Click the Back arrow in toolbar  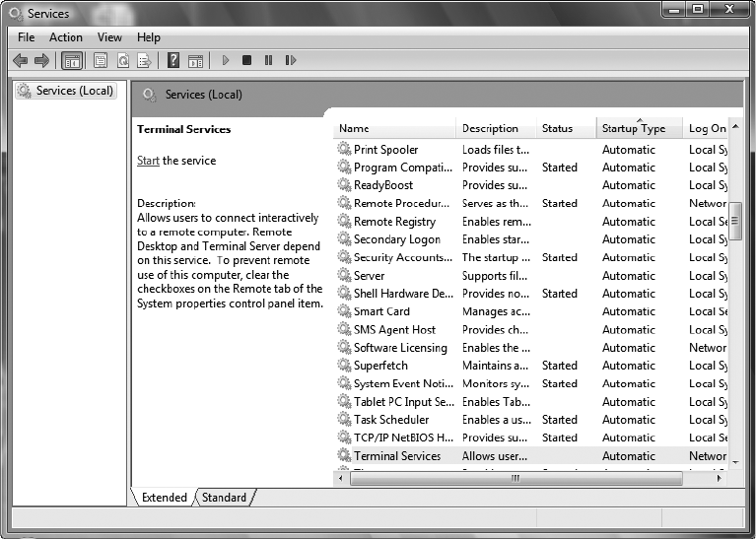click(x=20, y=61)
